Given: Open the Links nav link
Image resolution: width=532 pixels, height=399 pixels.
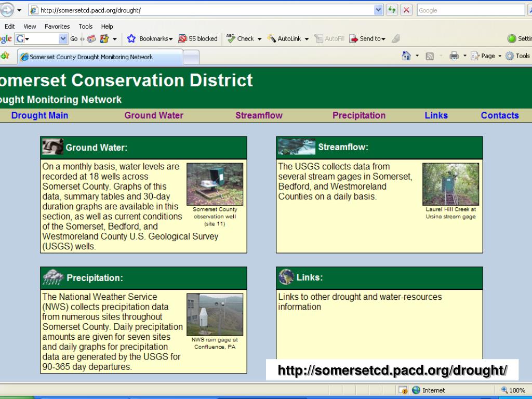Looking at the screenshot, I should click(436, 115).
